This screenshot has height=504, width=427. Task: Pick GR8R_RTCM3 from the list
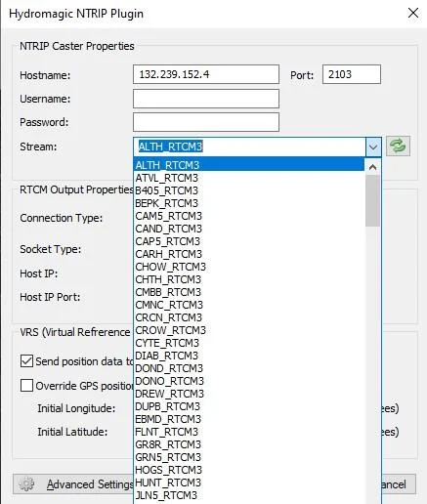click(x=249, y=444)
